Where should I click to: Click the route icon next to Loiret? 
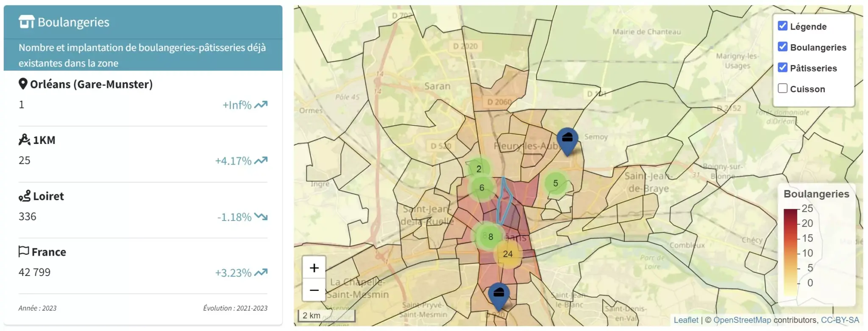[x=25, y=196]
